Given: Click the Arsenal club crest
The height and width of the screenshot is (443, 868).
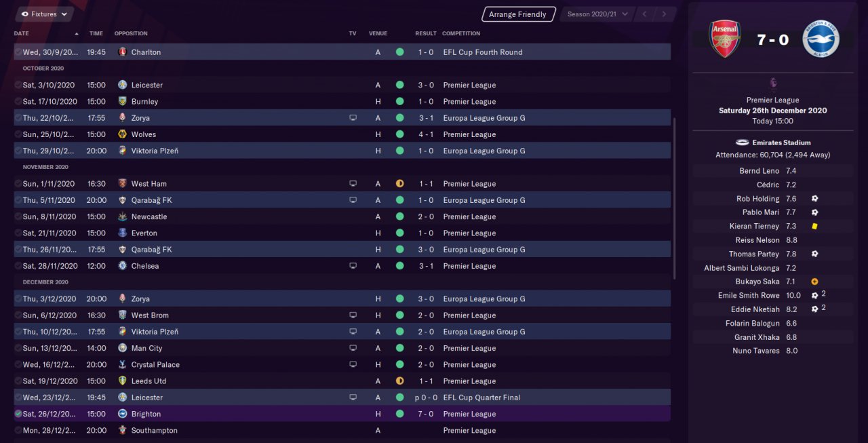Looking at the screenshot, I should click(724, 39).
